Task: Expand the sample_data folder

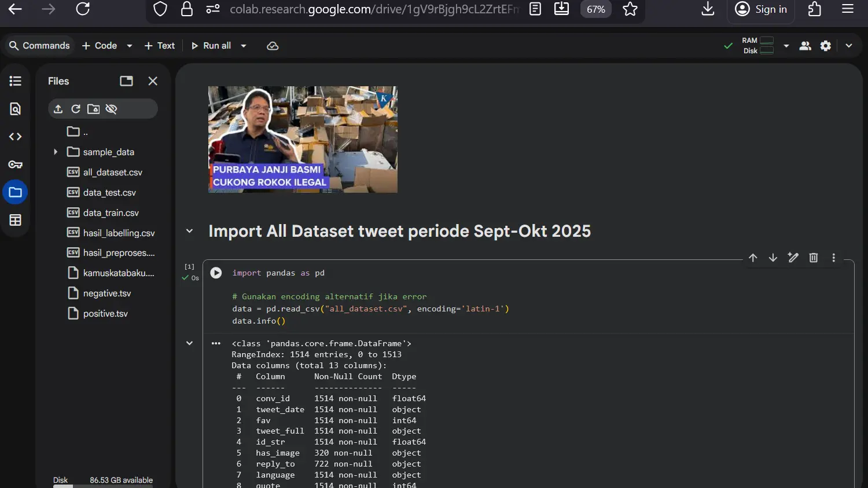Action: 55,152
